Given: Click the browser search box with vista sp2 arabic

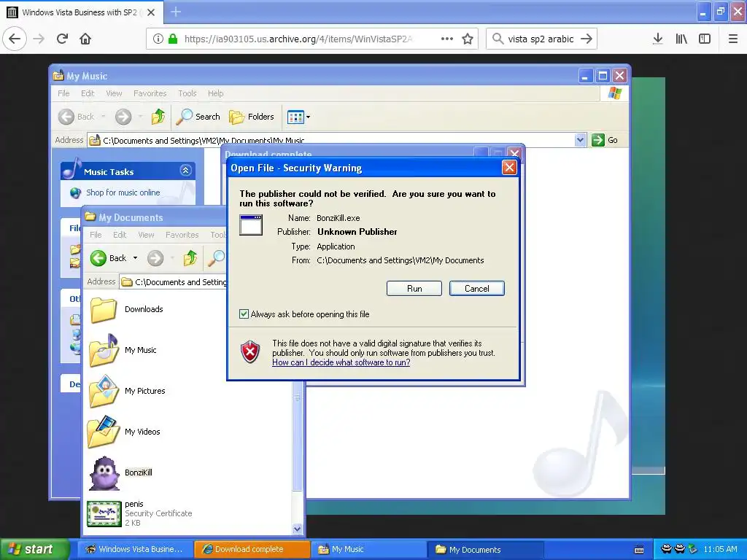Looking at the screenshot, I should pos(541,39).
